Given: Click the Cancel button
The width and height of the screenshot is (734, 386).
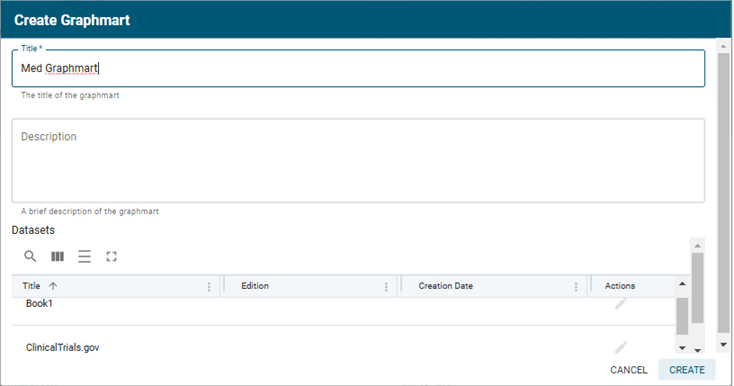Looking at the screenshot, I should pyautogui.click(x=628, y=370).
